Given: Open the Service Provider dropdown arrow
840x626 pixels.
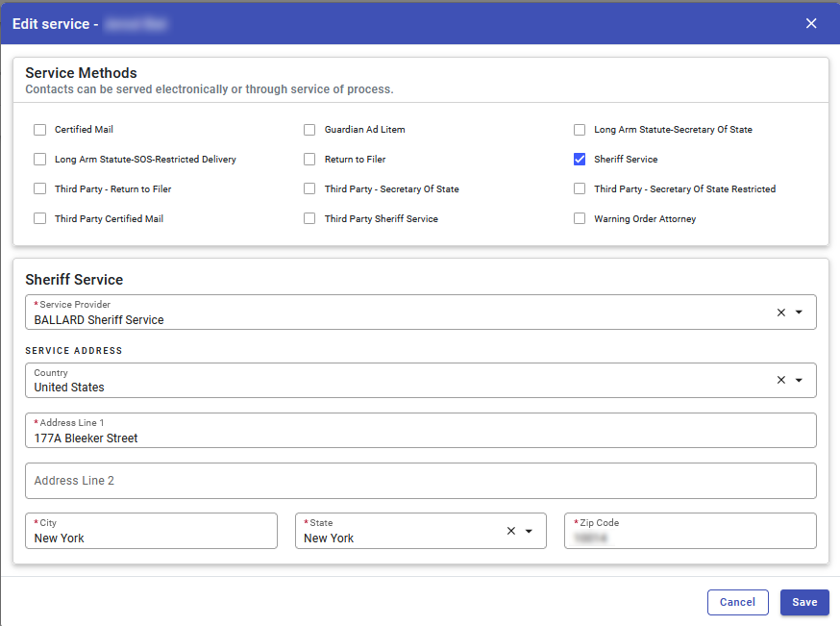Looking at the screenshot, I should click(799, 313).
